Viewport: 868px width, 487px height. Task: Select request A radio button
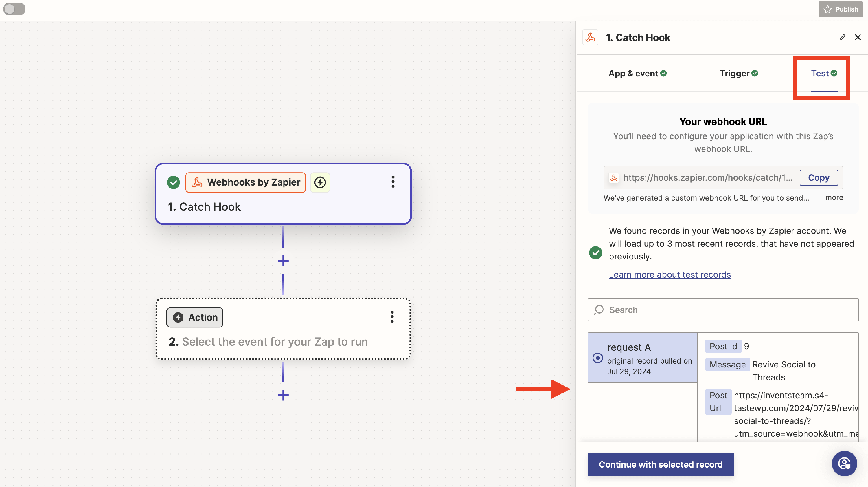(597, 358)
